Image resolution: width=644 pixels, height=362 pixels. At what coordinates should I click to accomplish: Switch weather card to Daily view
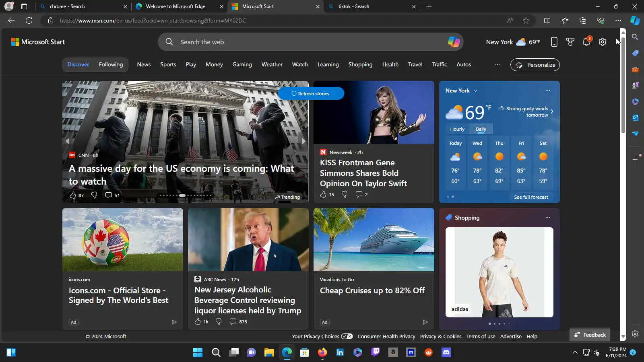[x=481, y=129]
